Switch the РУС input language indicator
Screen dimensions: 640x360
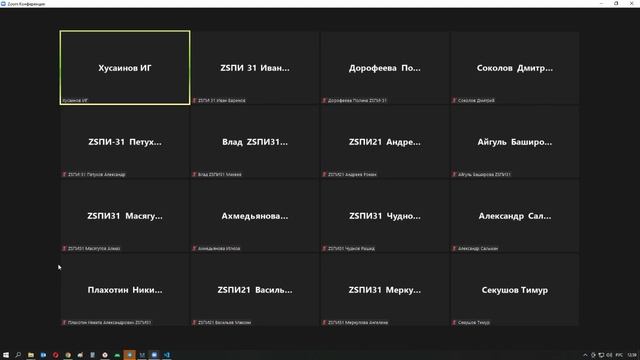coord(619,355)
